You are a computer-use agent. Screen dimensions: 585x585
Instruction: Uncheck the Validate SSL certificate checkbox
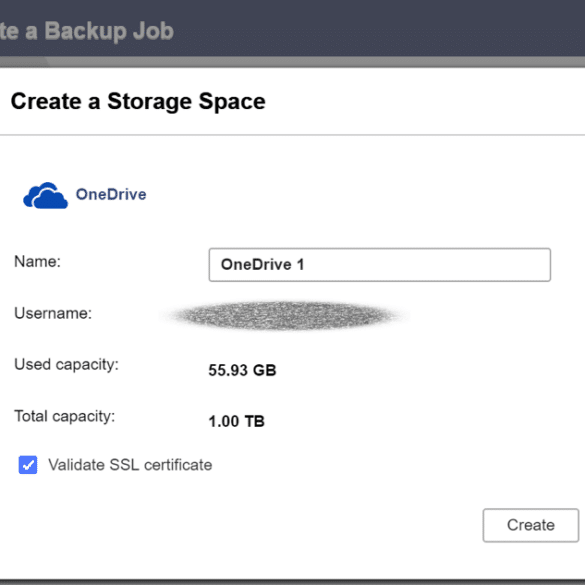pos(28,465)
